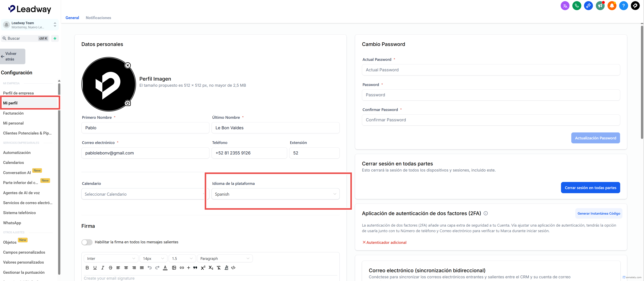Click Cerrar sesión en todas partes button
Viewport: 644px width, 281px height.
(590, 188)
